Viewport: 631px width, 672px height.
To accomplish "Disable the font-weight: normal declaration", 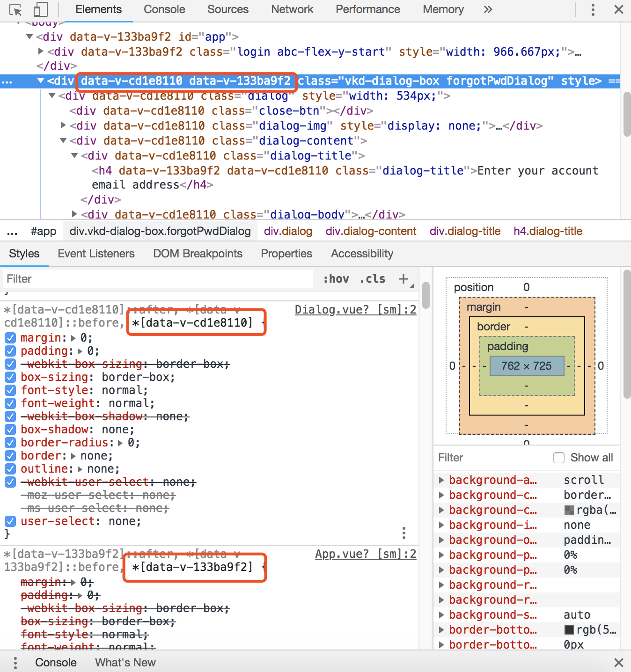I will pos(10,403).
